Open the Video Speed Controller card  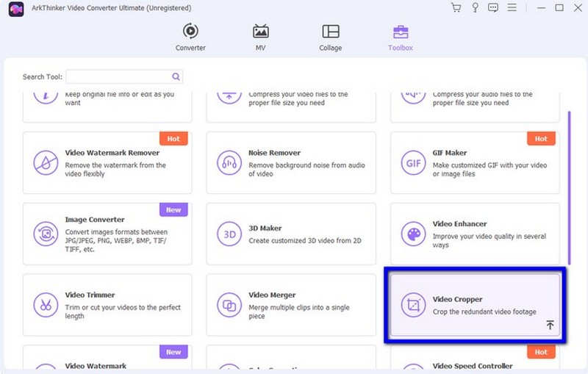click(x=475, y=357)
